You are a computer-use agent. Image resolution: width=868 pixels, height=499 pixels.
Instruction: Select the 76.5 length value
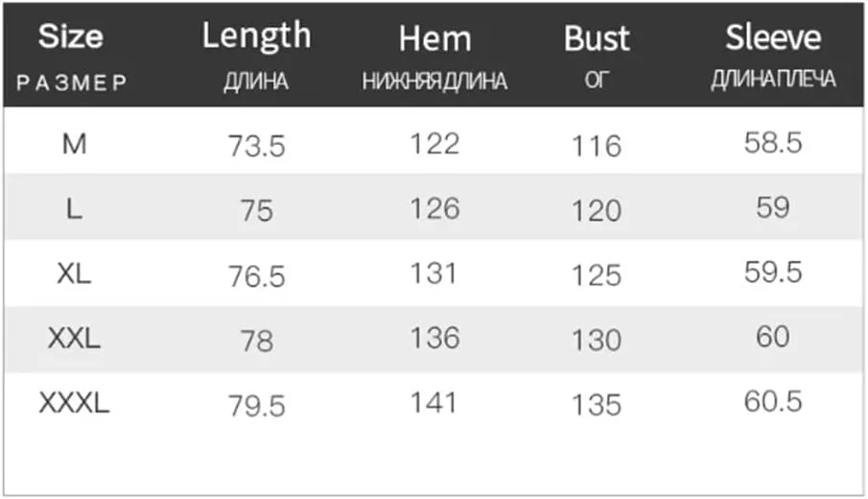coord(257,276)
